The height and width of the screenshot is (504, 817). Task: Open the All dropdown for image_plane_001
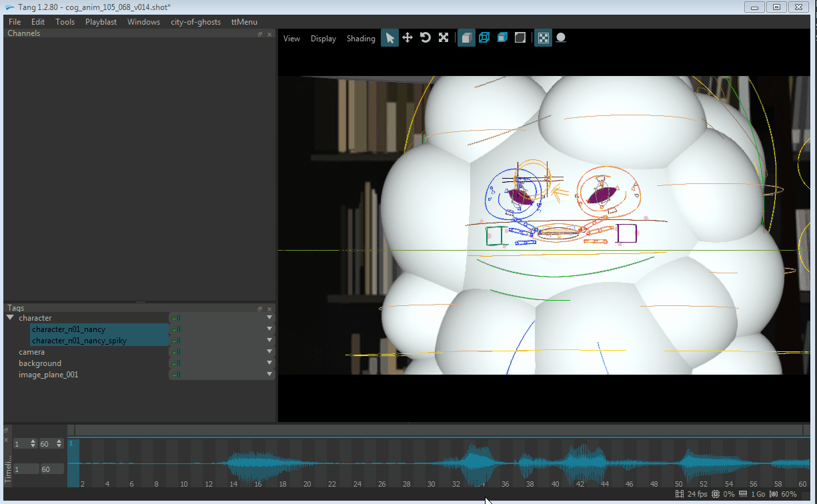click(269, 375)
